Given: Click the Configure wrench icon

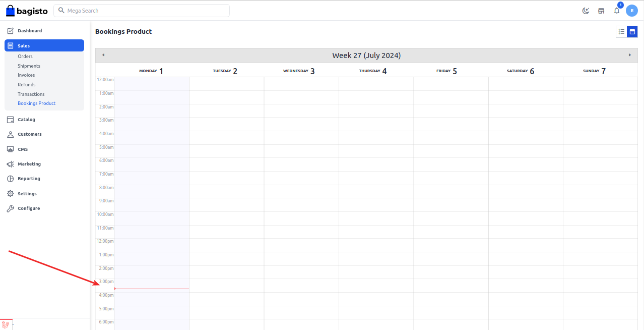Looking at the screenshot, I should [x=10, y=208].
